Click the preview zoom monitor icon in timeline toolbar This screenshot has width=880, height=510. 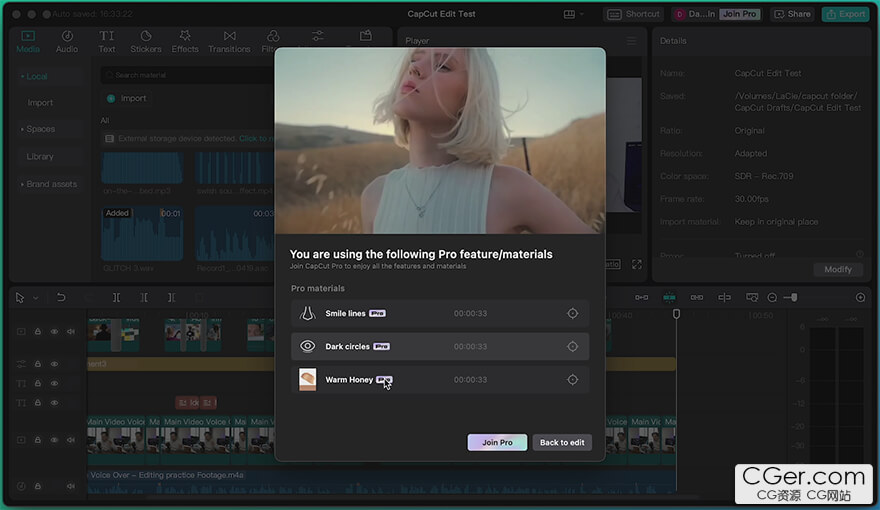(x=751, y=297)
